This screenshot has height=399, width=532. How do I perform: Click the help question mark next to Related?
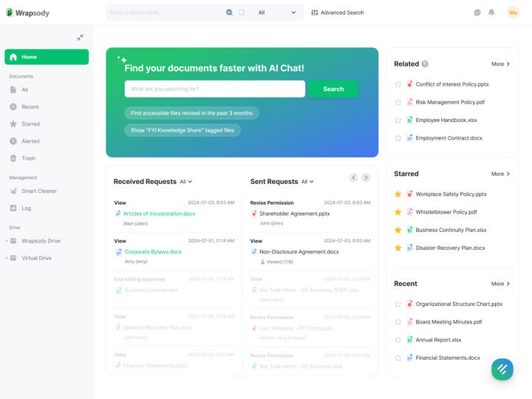point(425,64)
